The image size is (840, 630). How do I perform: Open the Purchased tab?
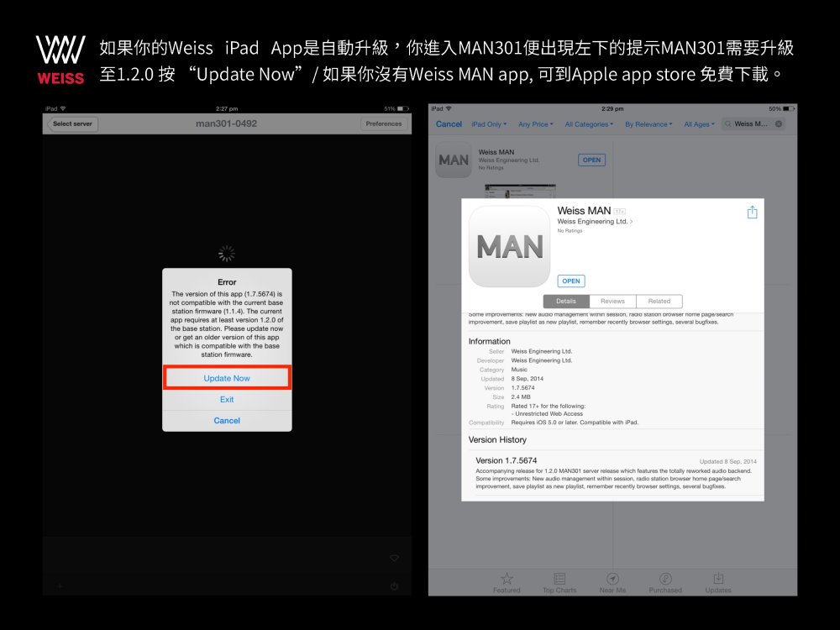665,582
